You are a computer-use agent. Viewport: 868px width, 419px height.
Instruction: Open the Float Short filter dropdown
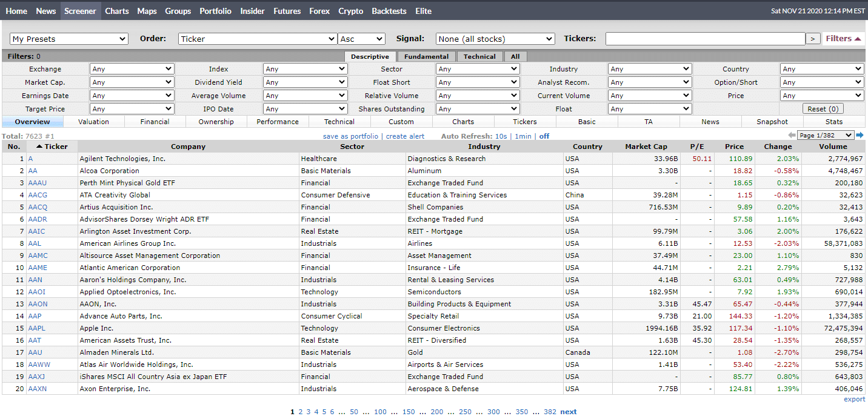[478, 82]
